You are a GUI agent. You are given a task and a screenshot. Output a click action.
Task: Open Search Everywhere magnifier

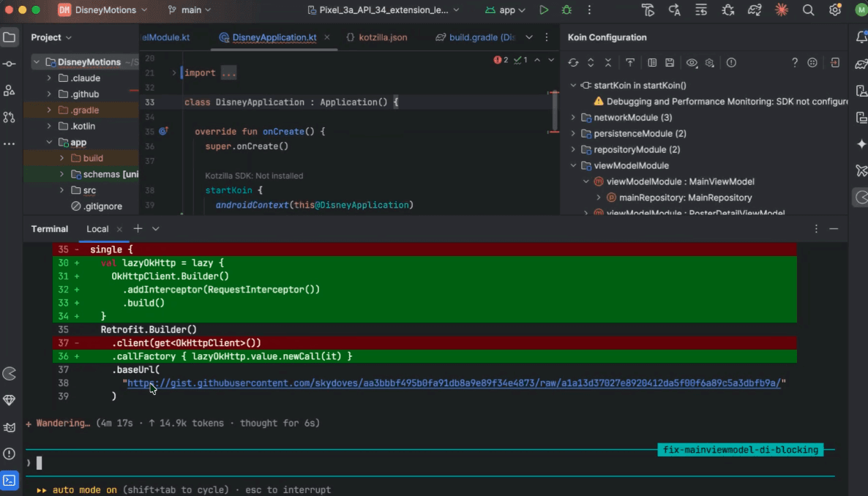(x=808, y=10)
